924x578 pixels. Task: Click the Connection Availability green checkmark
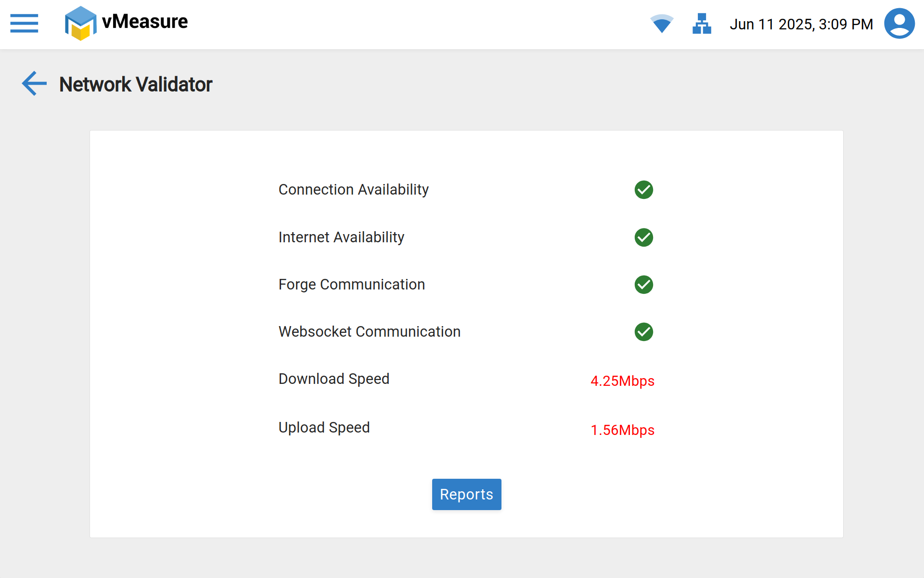(643, 190)
